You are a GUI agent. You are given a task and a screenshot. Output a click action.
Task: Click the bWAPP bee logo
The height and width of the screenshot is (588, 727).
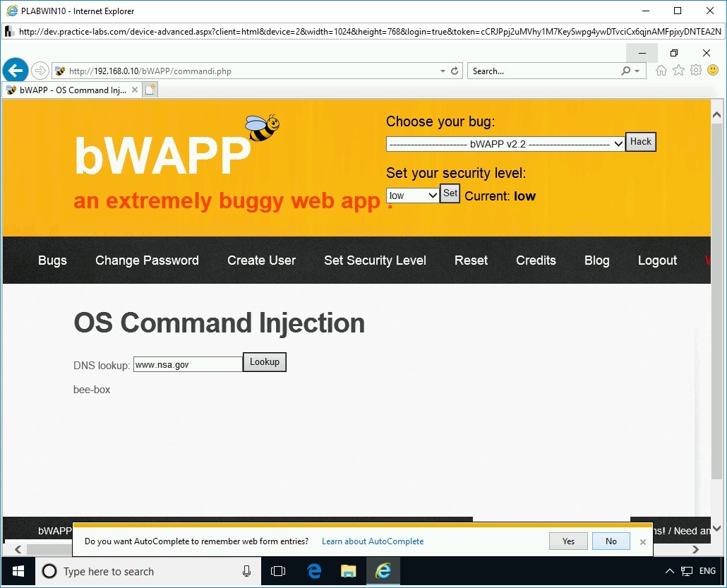click(260, 126)
